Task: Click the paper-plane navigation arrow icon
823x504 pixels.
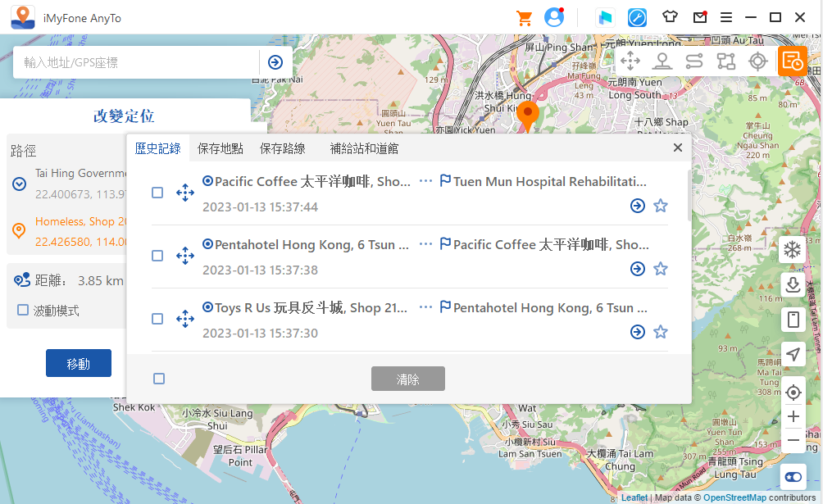Action: coord(793,354)
